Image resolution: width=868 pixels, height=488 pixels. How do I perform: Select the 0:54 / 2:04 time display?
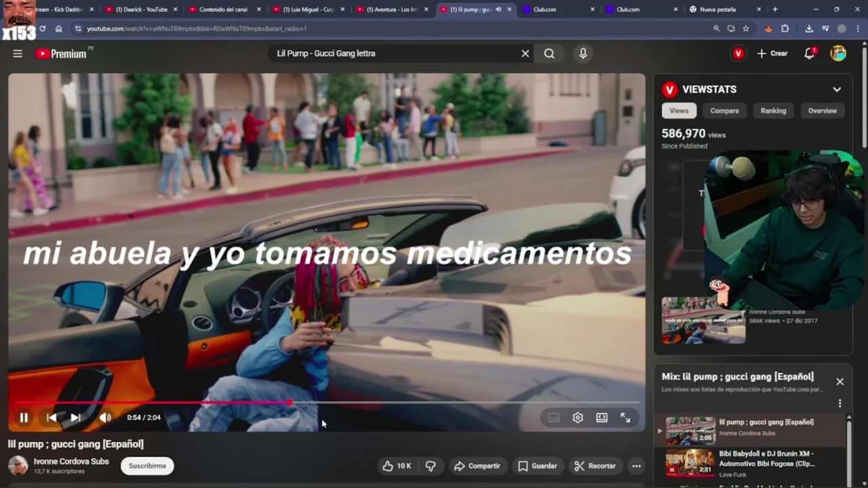[x=144, y=418]
